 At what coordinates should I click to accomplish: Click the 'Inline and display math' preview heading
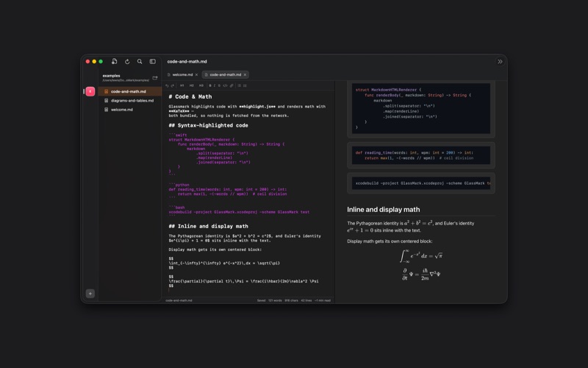[383, 210]
